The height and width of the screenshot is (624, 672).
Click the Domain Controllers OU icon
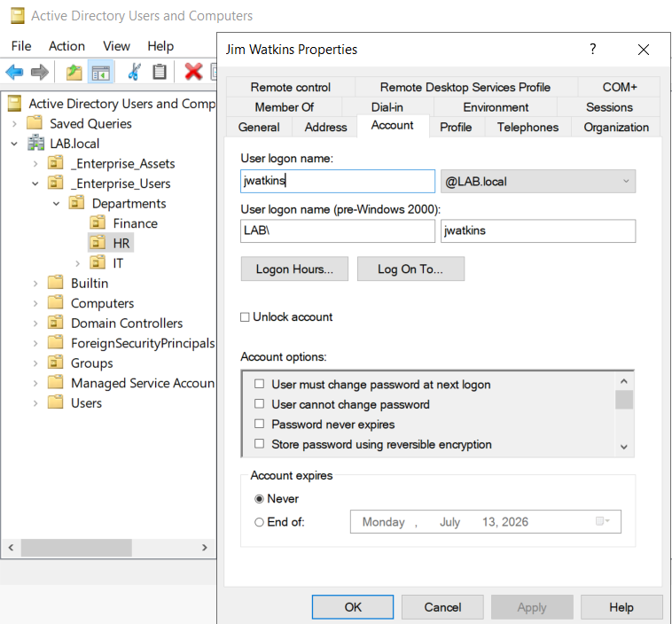click(56, 323)
